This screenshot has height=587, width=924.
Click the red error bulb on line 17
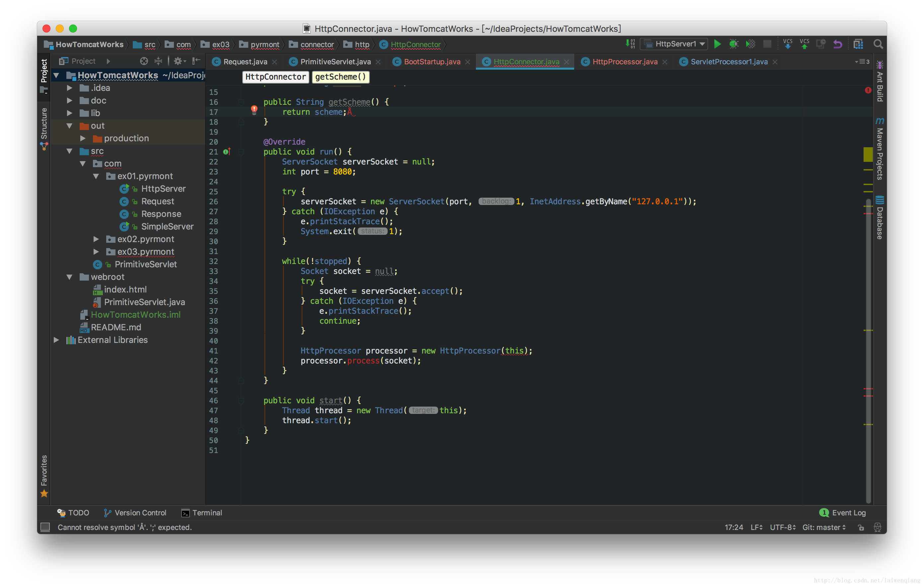coord(254,110)
